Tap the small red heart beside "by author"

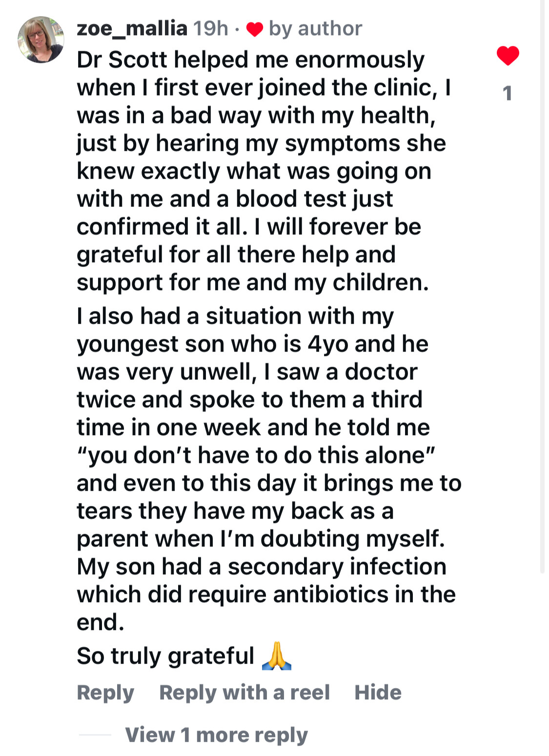(254, 29)
